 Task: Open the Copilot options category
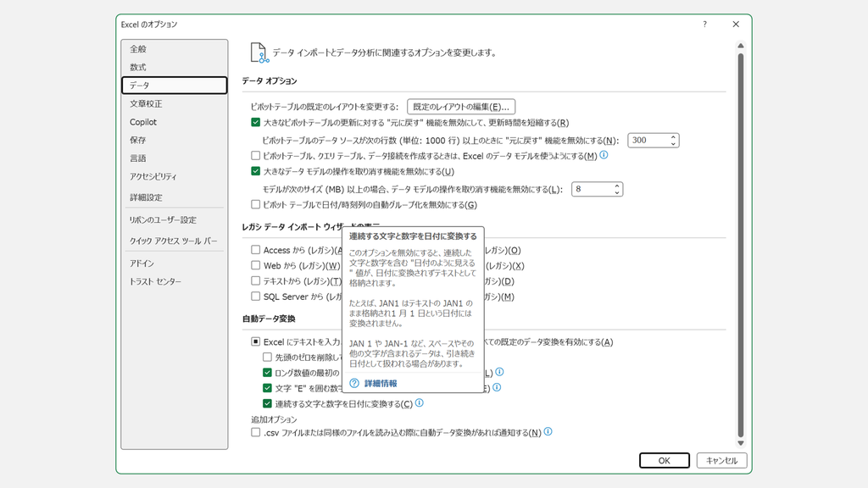174,122
